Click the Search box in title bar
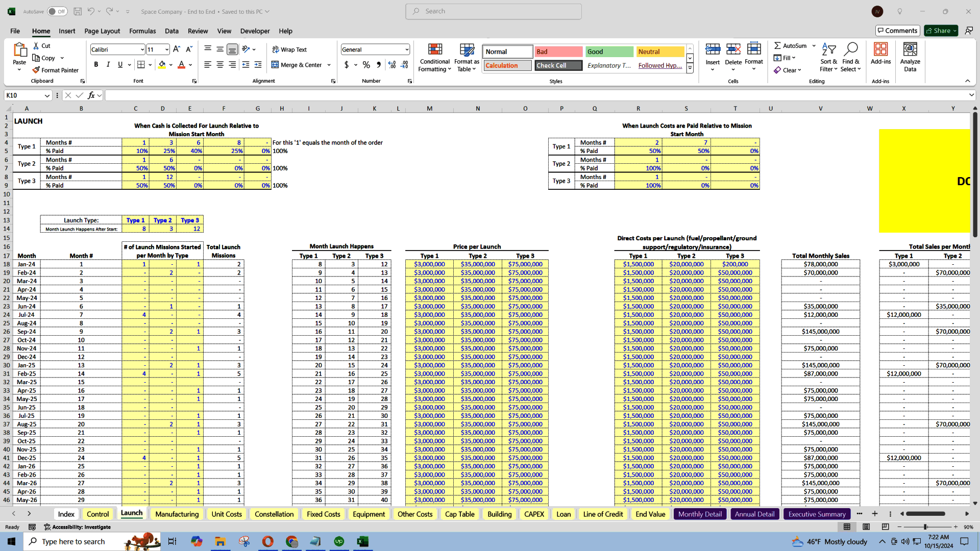This screenshot has width=980, height=551. (x=494, y=11)
